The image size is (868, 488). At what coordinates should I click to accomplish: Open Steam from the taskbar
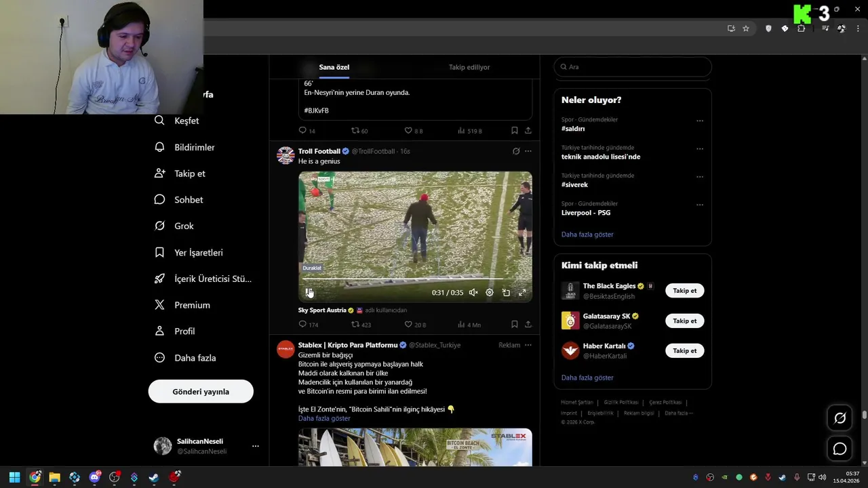pyautogui.click(x=154, y=477)
